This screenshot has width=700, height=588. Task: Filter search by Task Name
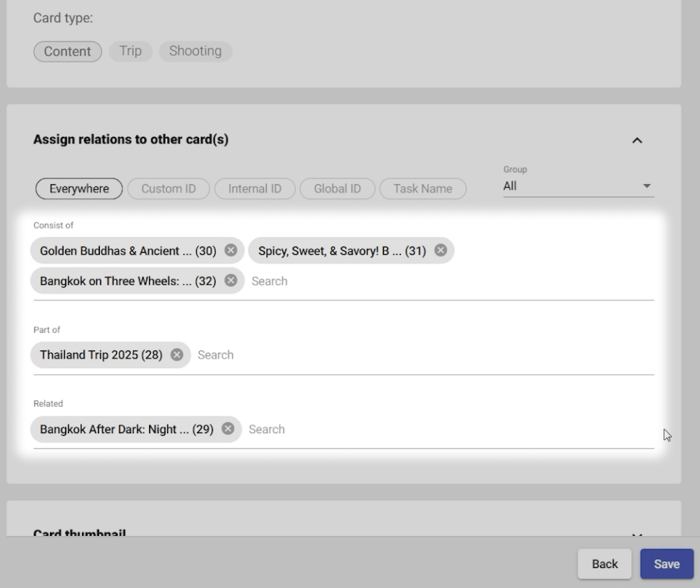tap(422, 189)
